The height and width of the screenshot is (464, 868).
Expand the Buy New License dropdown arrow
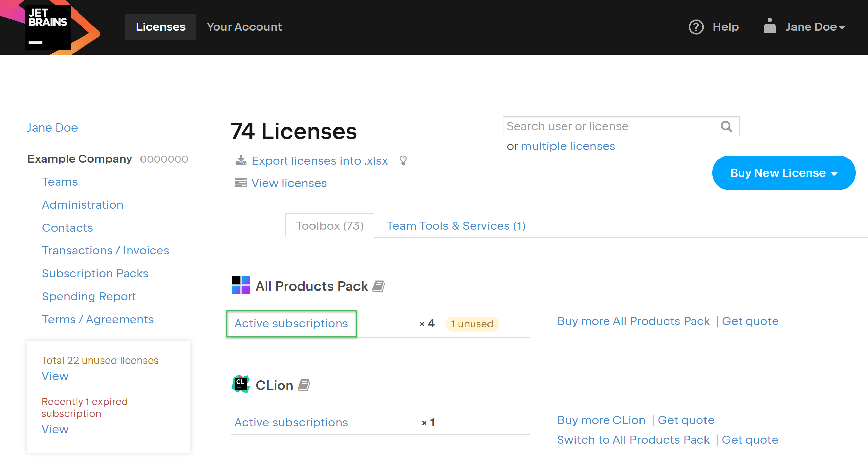[835, 173]
